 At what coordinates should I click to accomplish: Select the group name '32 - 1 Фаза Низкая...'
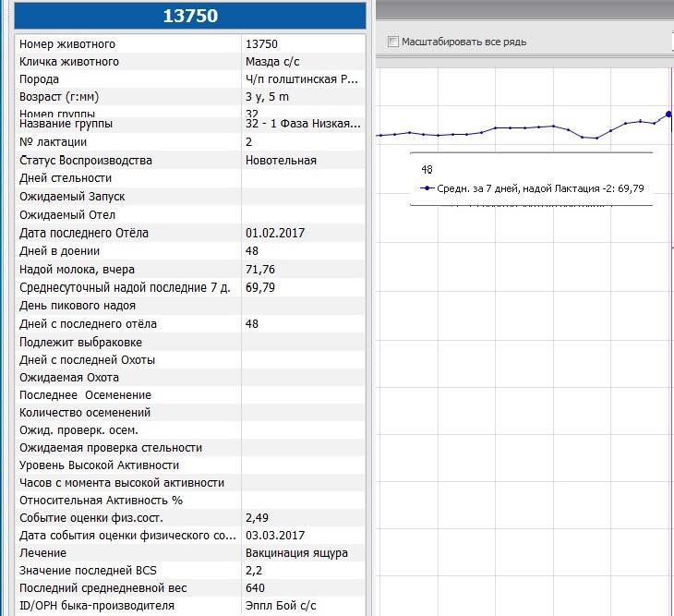pyautogui.click(x=303, y=124)
